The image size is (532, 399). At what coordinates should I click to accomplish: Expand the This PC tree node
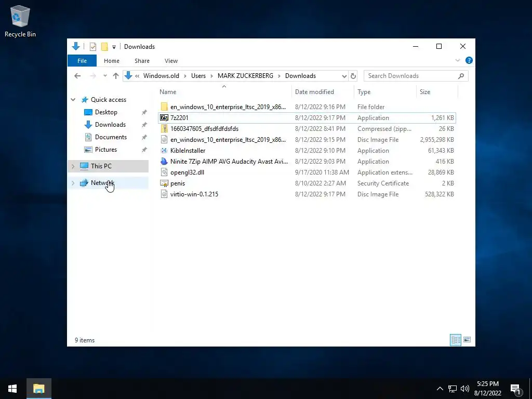point(73,166)
